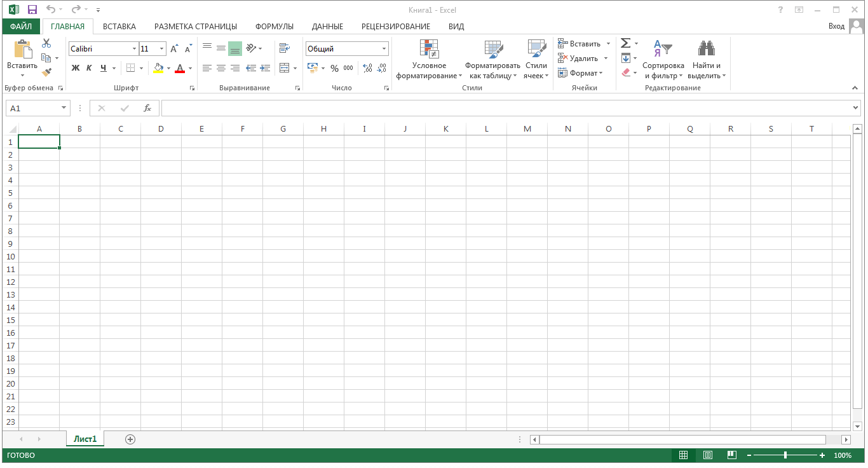Open the Name Box dropdown arrow
Screen dimensions: 868x468
pyautogui.click(x=64, y=108)
